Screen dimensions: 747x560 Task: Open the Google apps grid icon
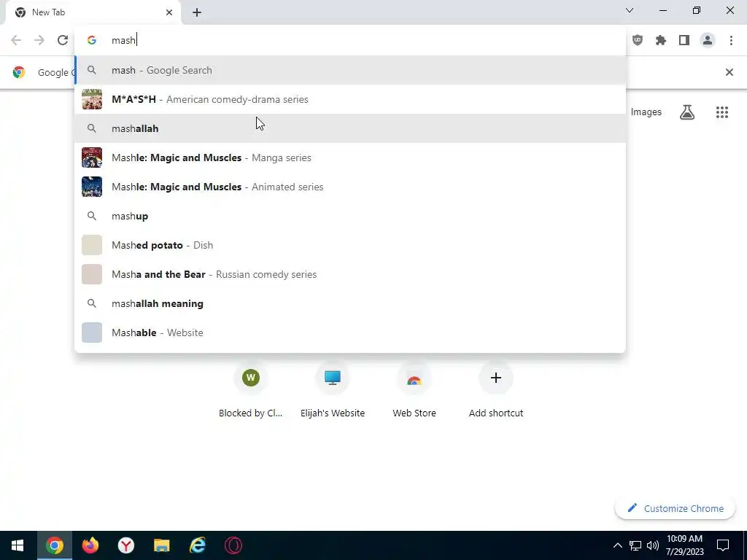(721, 112)
